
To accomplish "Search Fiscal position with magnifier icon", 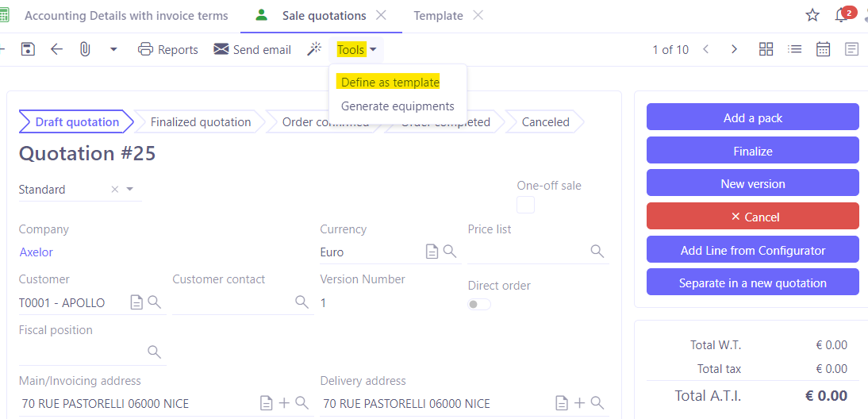I will coord(155,352).
